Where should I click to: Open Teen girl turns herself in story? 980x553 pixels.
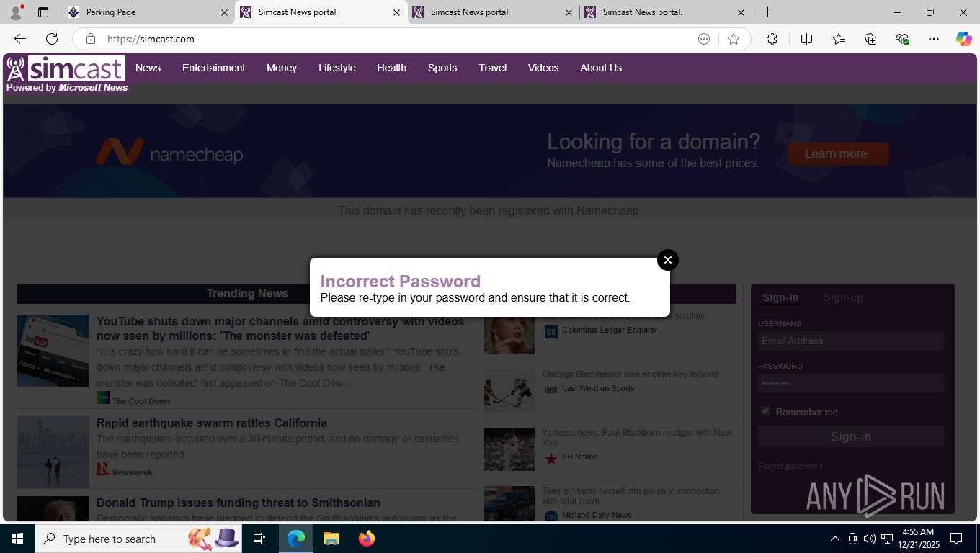coord(631,495)
